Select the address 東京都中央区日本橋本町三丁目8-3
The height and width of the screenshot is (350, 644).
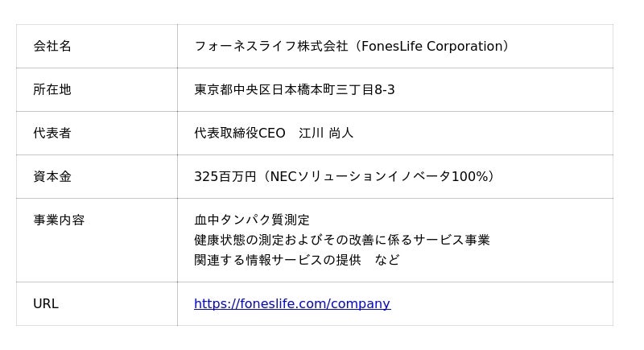294,90
